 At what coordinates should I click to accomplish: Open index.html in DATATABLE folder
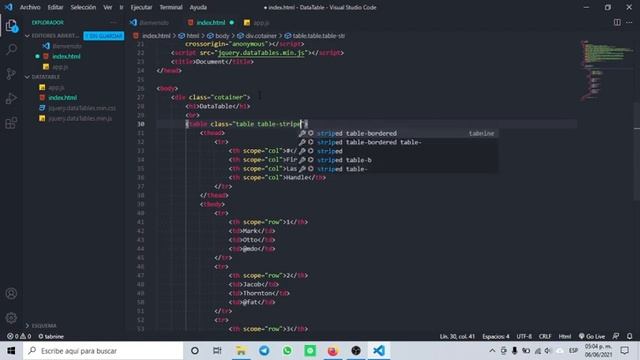pos(62,98)
